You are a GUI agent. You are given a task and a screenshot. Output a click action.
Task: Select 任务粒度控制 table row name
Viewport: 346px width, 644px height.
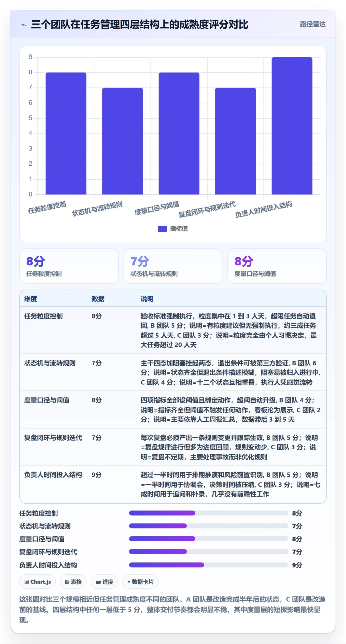(43, 316)
